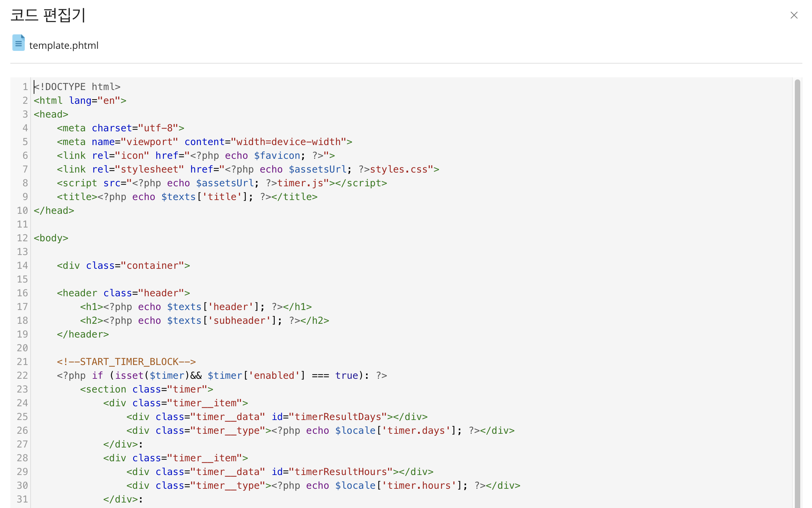Close the code editor dialog
This screenshot has width=812, height=508.
793,15
